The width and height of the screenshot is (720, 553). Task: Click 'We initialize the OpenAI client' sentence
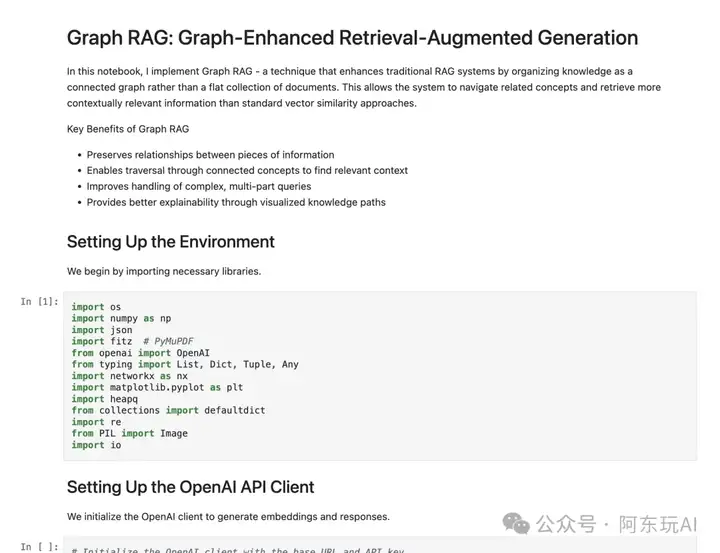(228, 517)
